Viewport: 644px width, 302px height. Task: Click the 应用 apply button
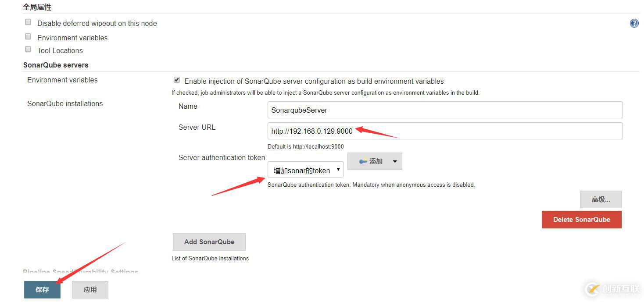(x=89, y=289)
